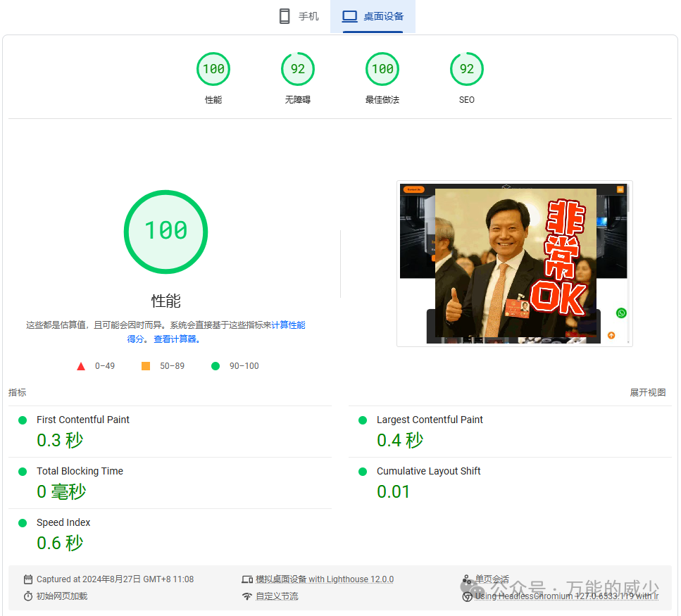681x616 pixels.
Task: Click the calendar icon beside Captured at
Action: click(28, 579)
